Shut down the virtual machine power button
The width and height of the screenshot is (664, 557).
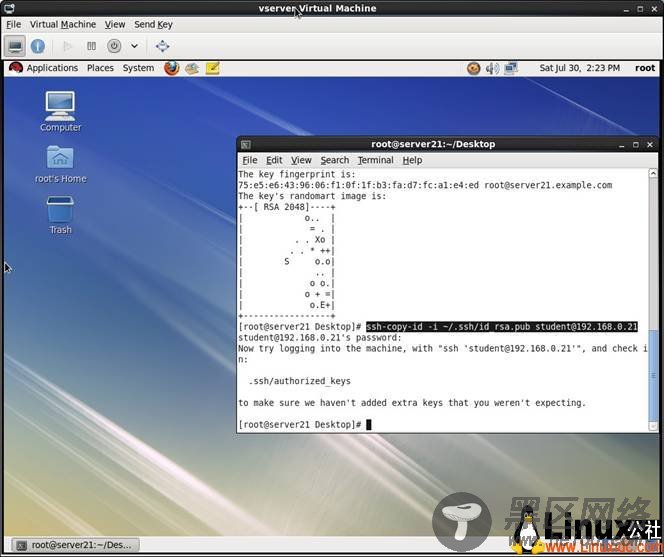coord(114,46)
